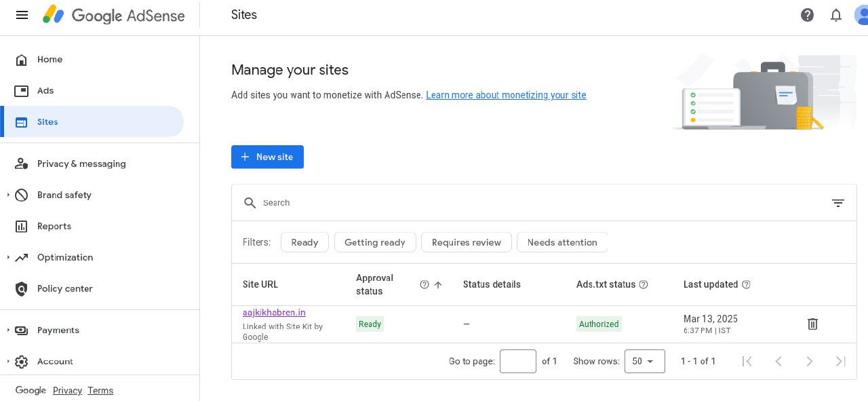Click the Sites icon in sidebar
This screenshot has width=868, height=401.
pos(22,122)
